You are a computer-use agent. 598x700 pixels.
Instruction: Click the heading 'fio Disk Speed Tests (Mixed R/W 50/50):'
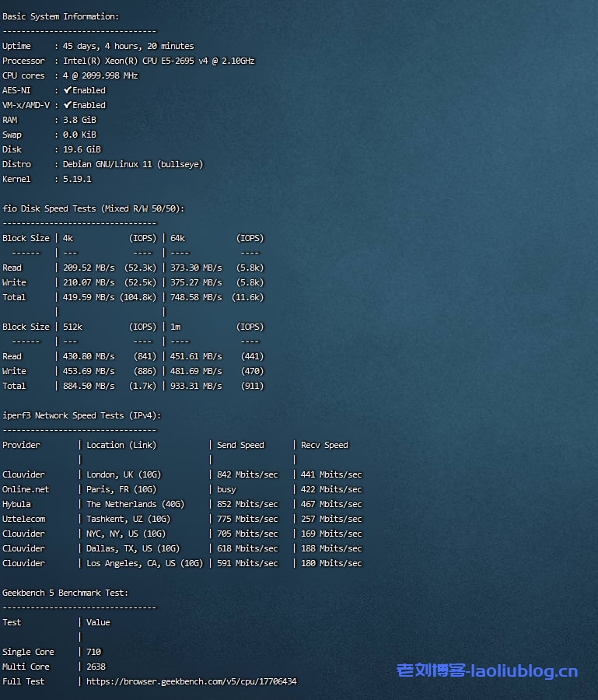93,208
